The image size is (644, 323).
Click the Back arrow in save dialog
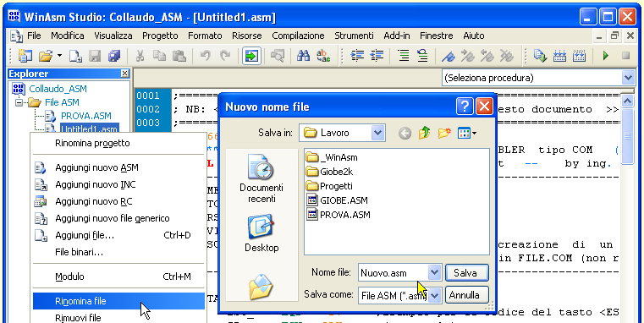(x=405, y=133)
